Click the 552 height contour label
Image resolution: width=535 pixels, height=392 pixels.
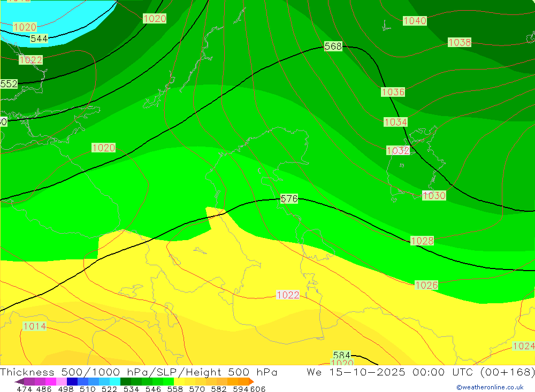click(x=9, y=83)
